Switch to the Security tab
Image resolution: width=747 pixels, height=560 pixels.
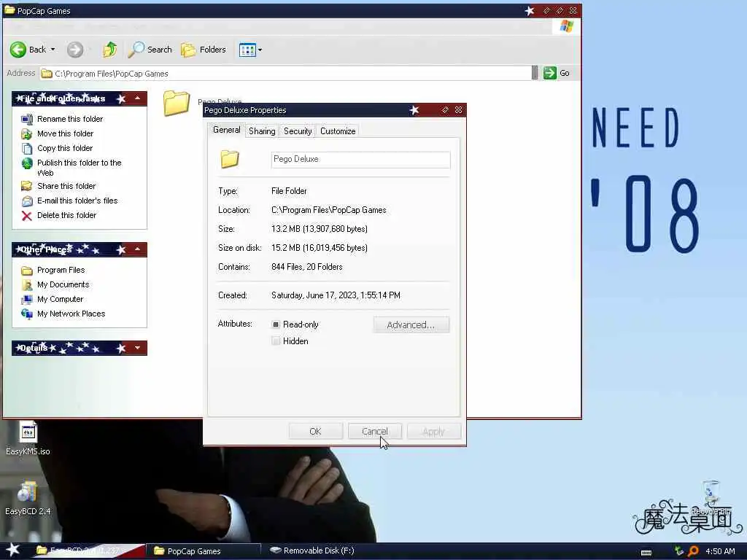tap(298, 131)
